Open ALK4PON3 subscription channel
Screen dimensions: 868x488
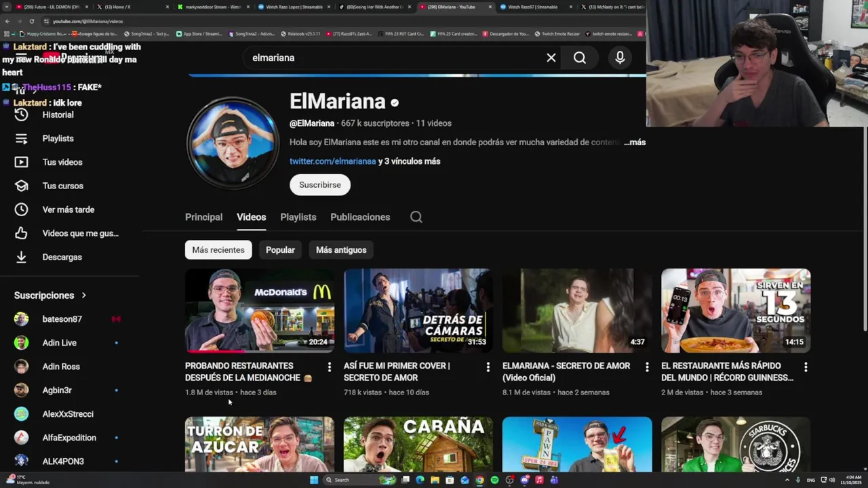pyautogui.click(x=63, y=461)
